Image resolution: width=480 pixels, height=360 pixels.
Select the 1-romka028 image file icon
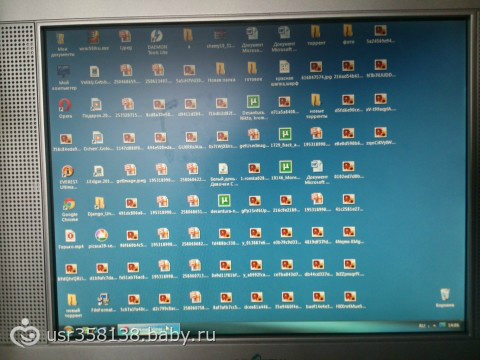tap(254, 171)
